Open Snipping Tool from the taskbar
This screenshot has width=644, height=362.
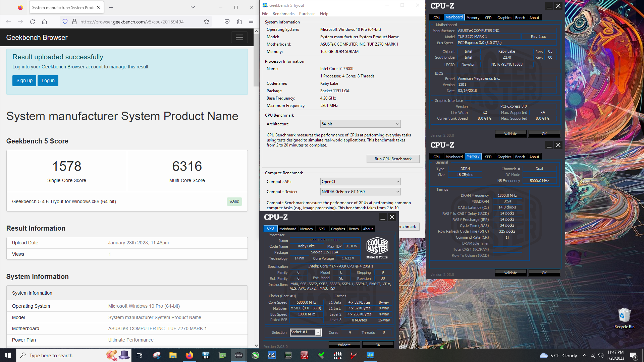(x=157, y=355)
